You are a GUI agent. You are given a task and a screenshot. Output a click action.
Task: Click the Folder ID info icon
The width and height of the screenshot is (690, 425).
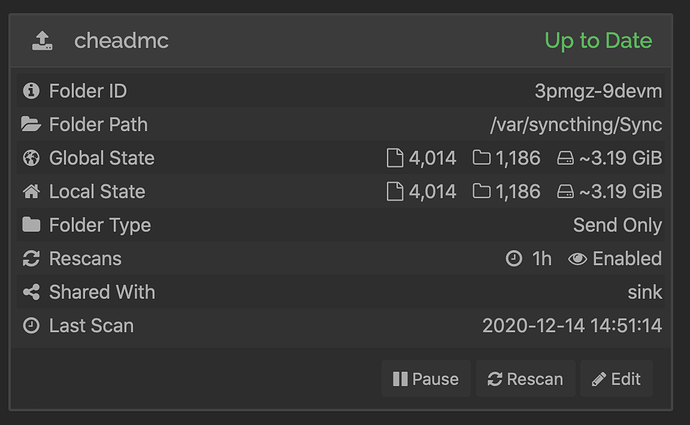(x=31, y=91)
